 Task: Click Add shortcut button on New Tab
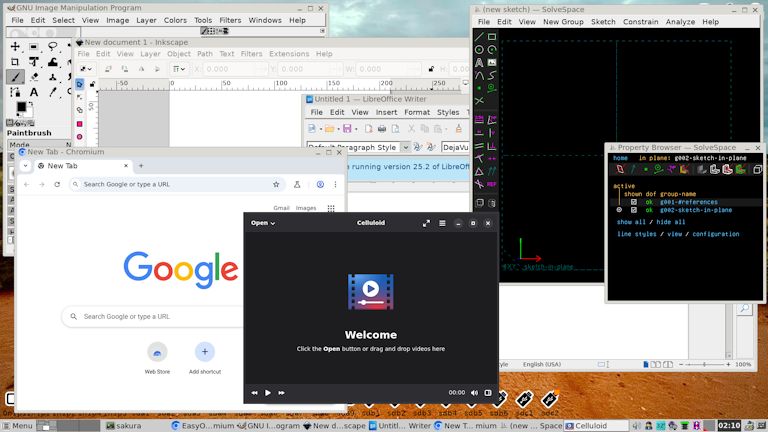coord(205,358)
